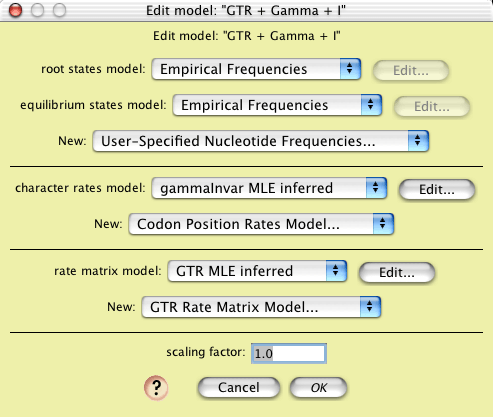The image size is (493, 417).
Task: Click Edit next to character rates model
Action: pos(437,190)
